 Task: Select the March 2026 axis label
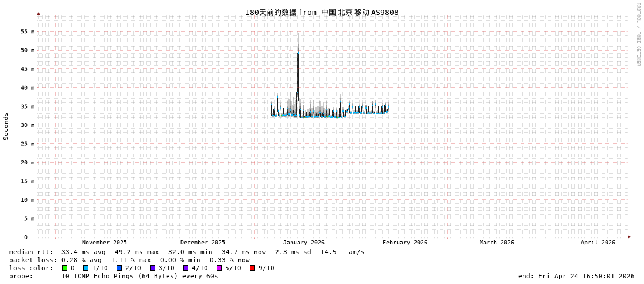(x=497, y=243)
